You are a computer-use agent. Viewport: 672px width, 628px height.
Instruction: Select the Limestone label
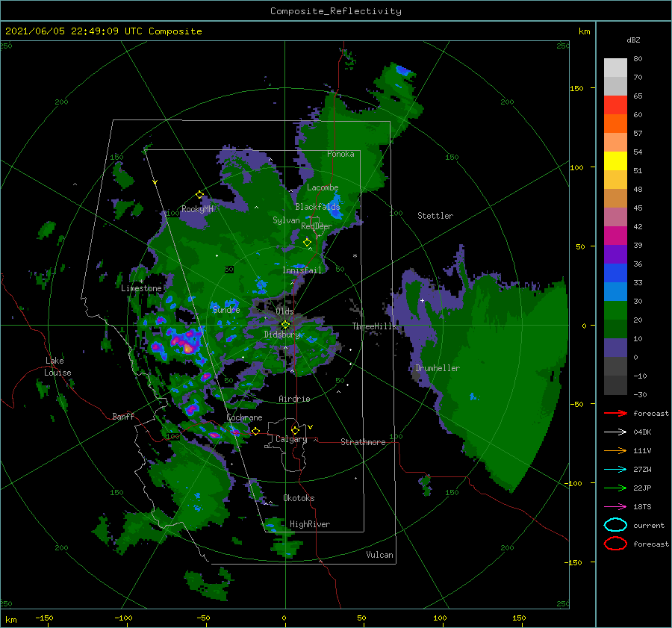coord(141,288)
